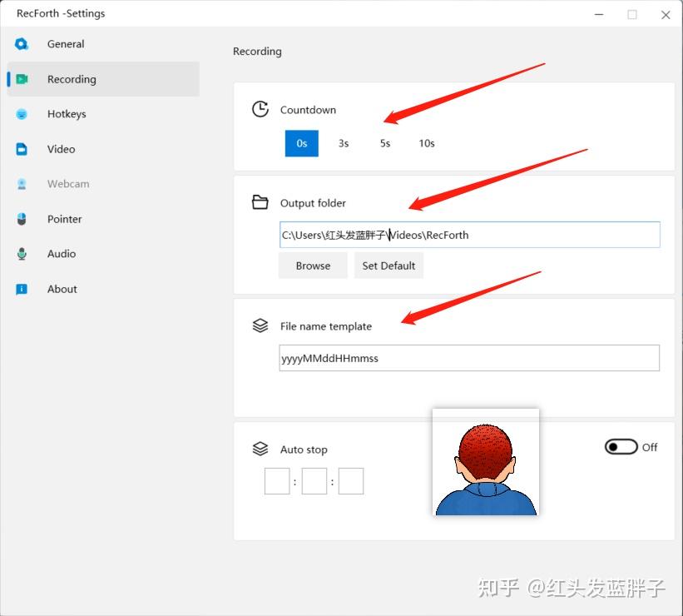
Task: Click the Auto stop hours box
Action: (x=277, y=481)
